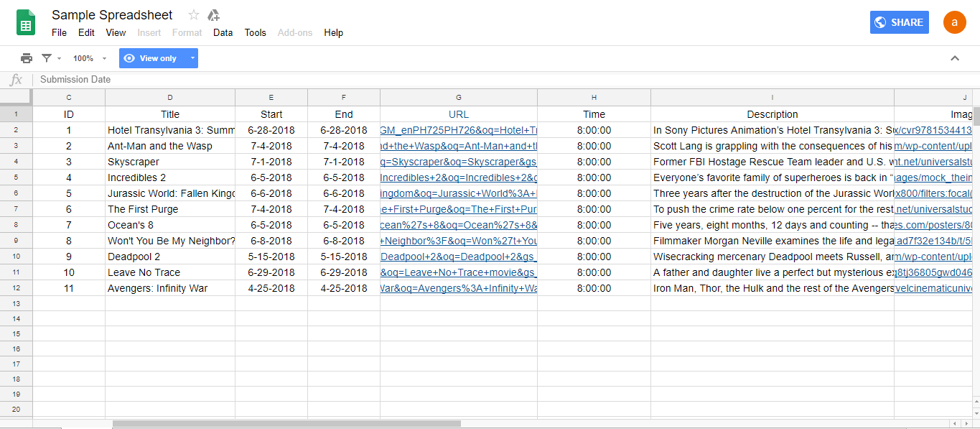Open the Incredibles 2 image link

point(933,177)
